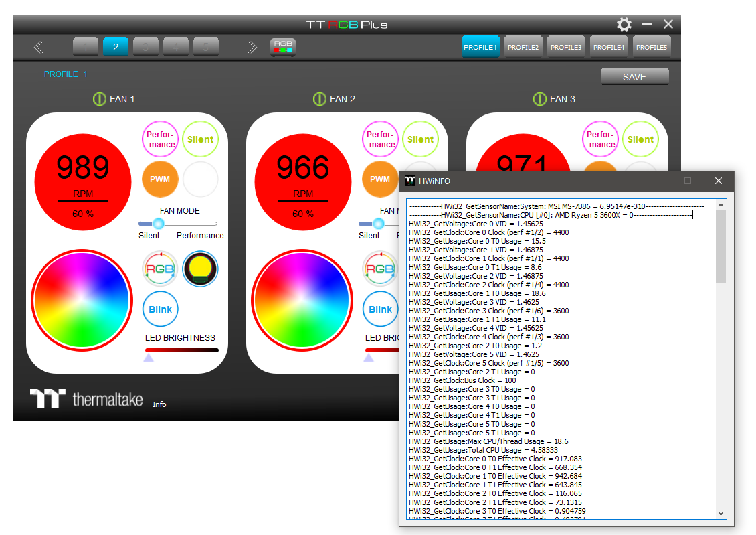
Task: Enable Blink effect on Fan 1
Action: pos(160,309)
